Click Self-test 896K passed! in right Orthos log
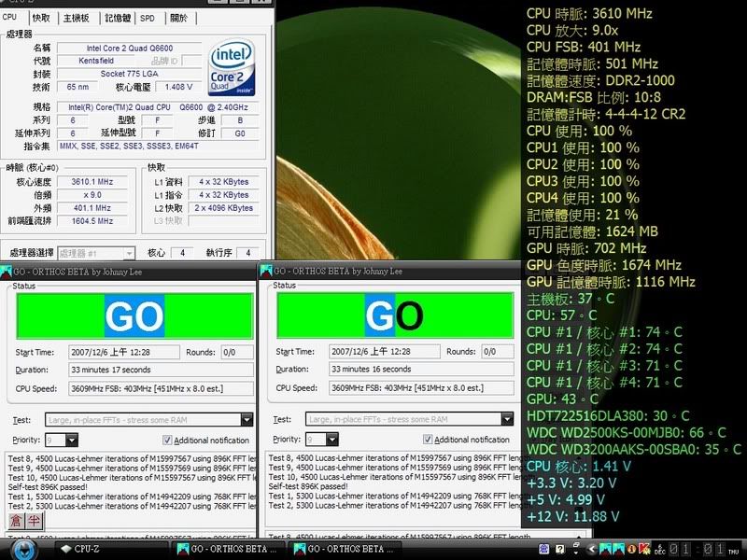Viewport: 747px width, 560px height. click(x=308, y=486)
